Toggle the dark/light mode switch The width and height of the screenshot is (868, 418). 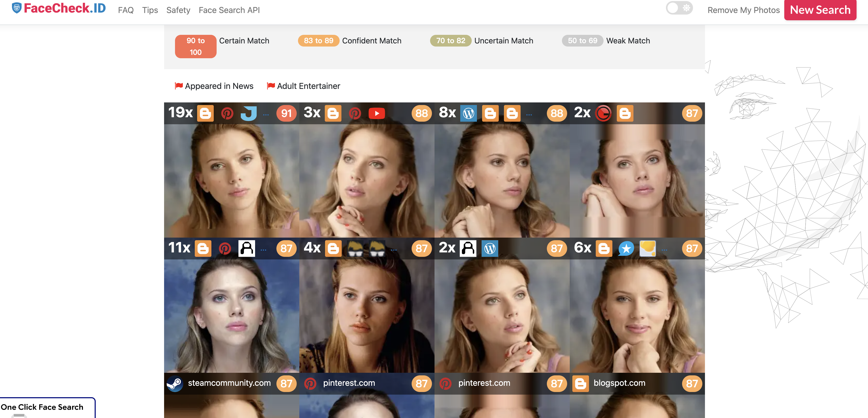[x=679, y=8]
